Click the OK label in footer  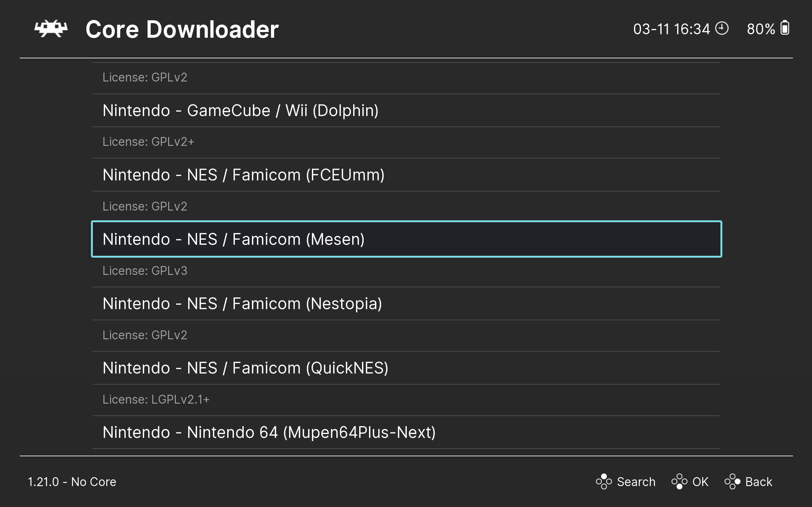point(700,482)
